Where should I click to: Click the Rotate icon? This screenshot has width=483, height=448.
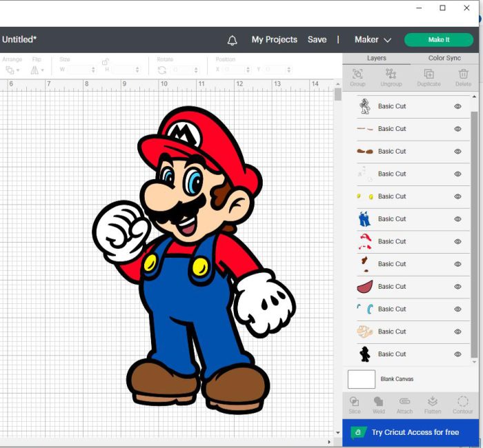tap(161, 70)
